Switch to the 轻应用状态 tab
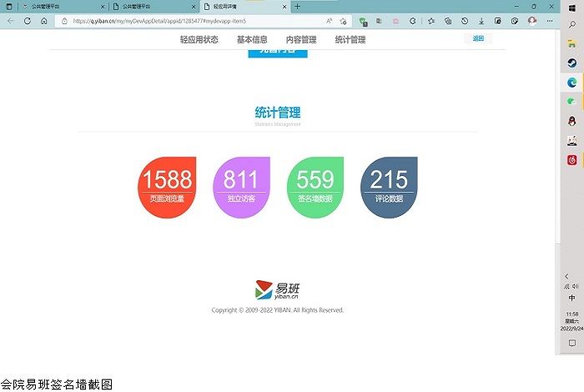 (199, 39)
